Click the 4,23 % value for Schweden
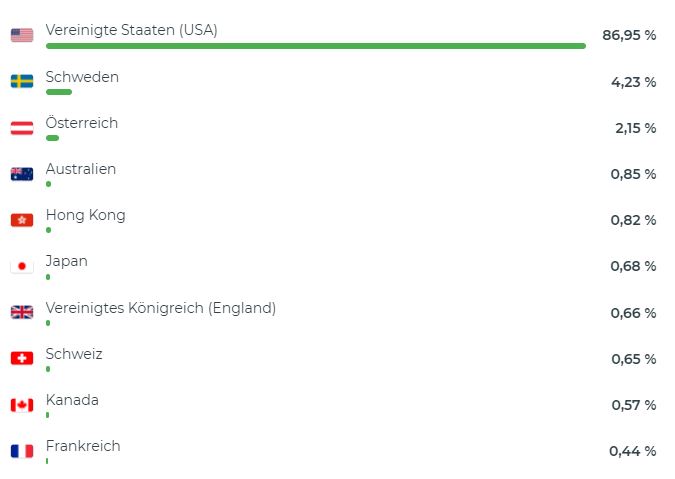This screenshot has height=479, width=675. coord(633,82)
